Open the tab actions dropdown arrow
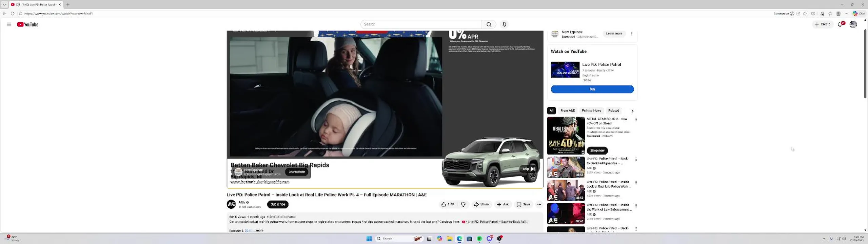The width and height of the screenshot is (868, 244). (x=4, y=4)
